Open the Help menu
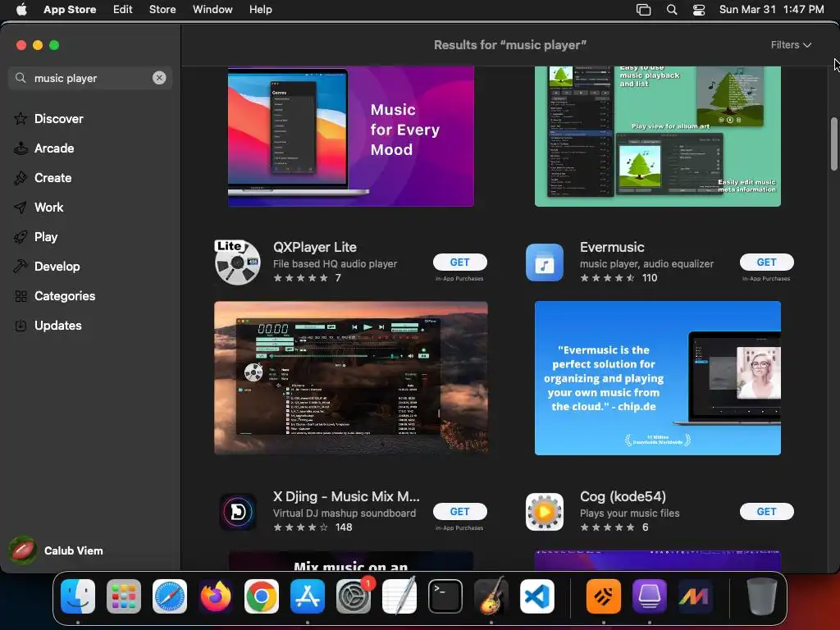This screenshot has width=840, height=630. click(260, 10)
